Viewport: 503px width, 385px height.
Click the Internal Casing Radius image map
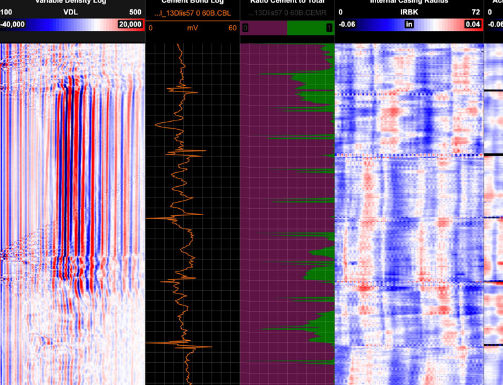tap(409, 214)
